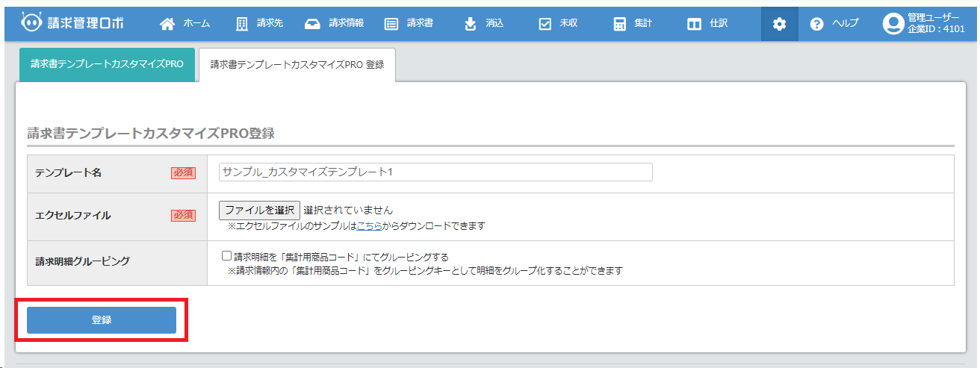The width and height of the screenshot is (980, 368).
Task: Click the 請求管理ロボ robot logo
Action: tap(31, 23)
